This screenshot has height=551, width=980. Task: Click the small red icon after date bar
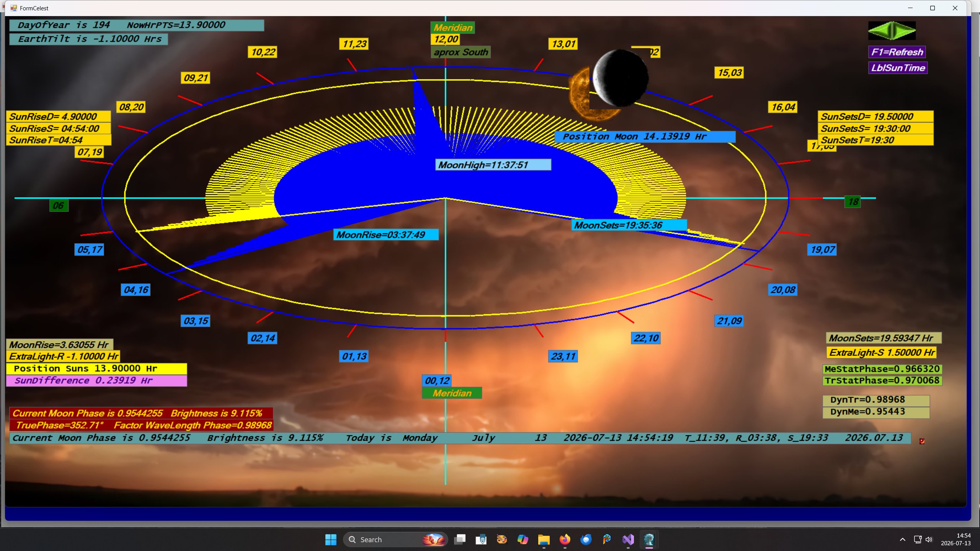922,441
